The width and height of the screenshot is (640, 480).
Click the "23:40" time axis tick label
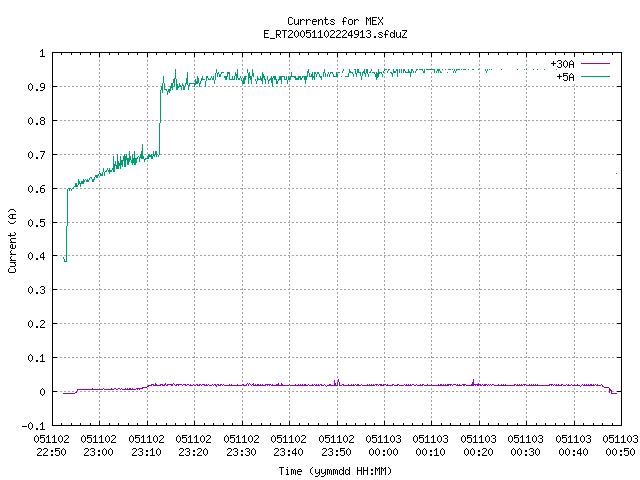[289, 452]
